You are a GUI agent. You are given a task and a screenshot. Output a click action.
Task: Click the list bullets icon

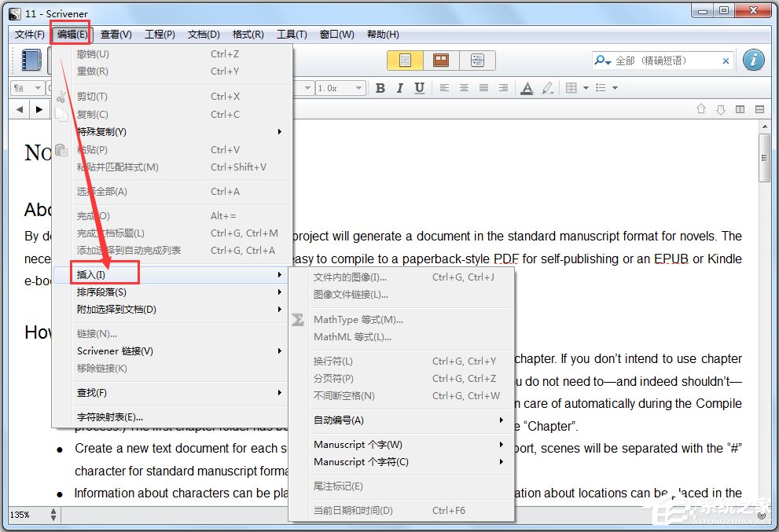pyautogui.click(x=601, y=88)
